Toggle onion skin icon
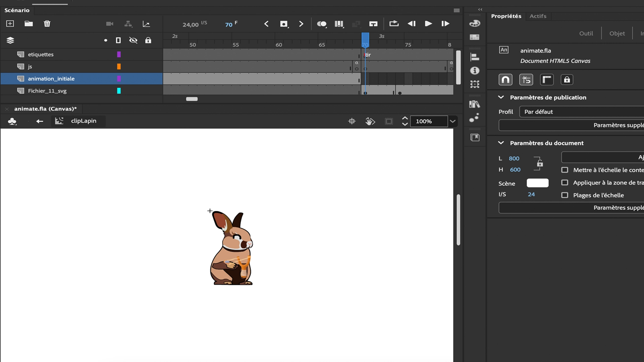Screen dimensions: 644x362 [322, 24]
